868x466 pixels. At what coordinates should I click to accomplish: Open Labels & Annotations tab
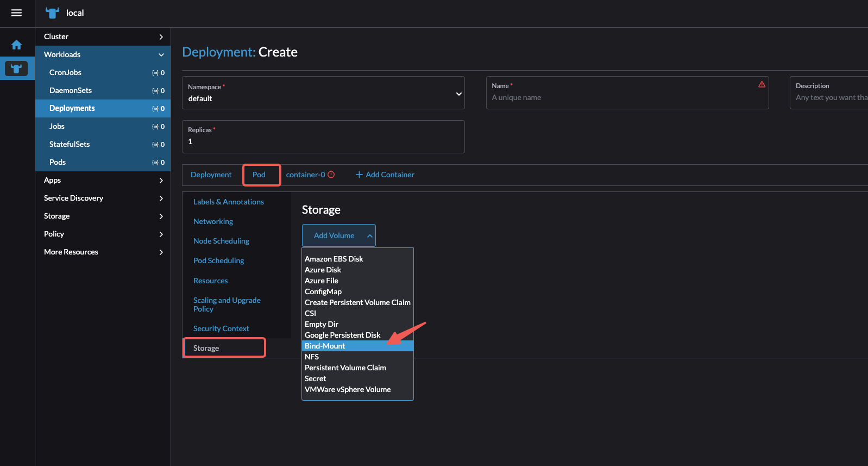pos(229,202)
